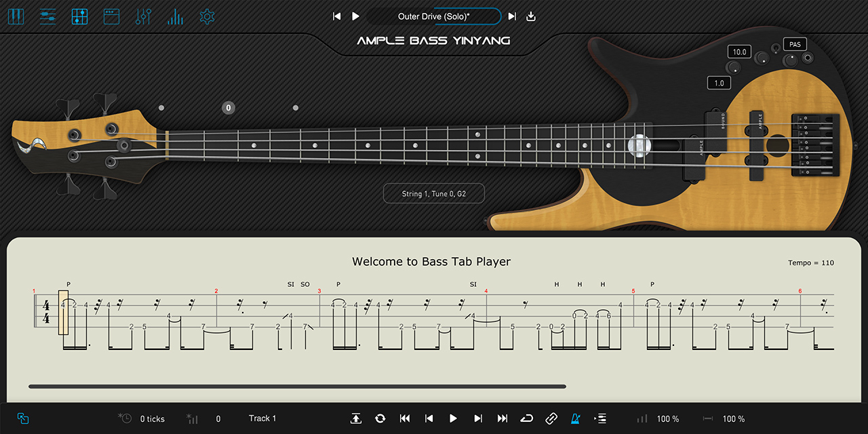Open the FX mixer panel icon

tap(80, 16)
